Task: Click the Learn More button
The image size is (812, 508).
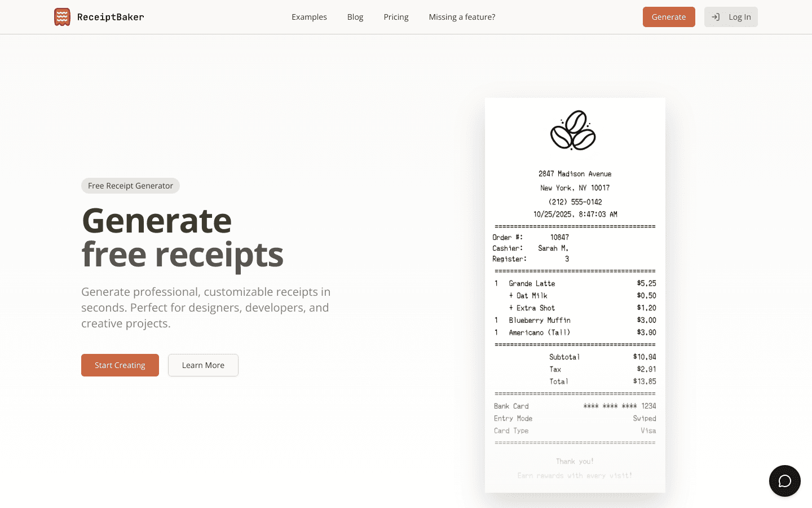Action: tap(203, 365)
